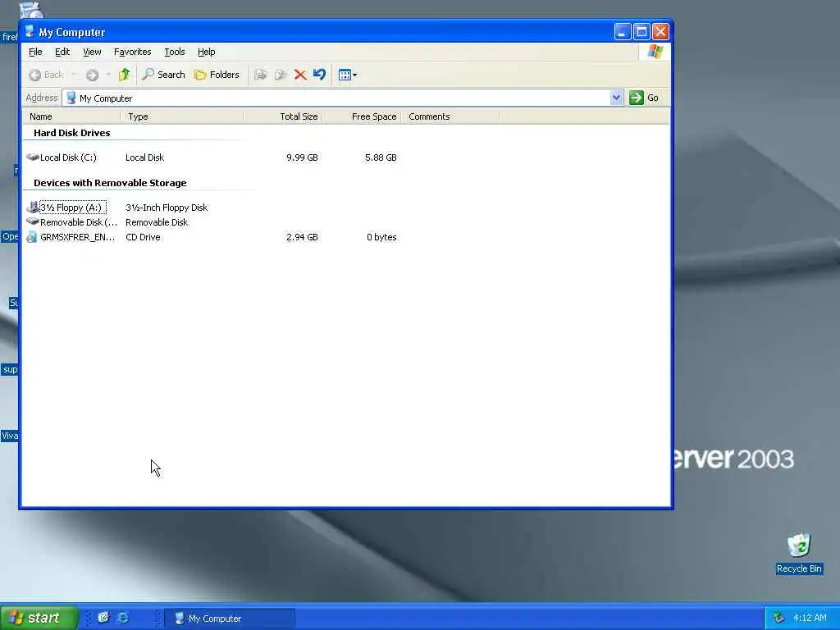This screenshot has width=840, height=630.
Task: Sort by the Comments column header
Action: 450,116
